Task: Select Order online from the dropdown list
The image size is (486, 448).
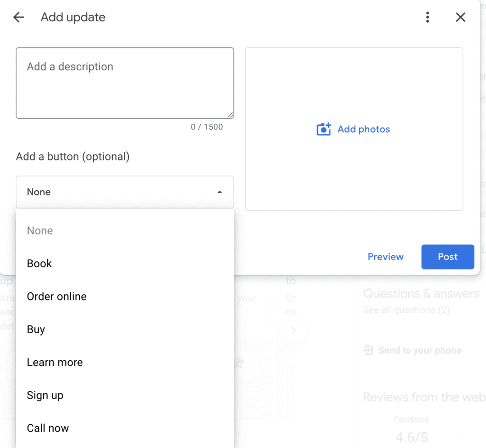Action: (56, 296)
